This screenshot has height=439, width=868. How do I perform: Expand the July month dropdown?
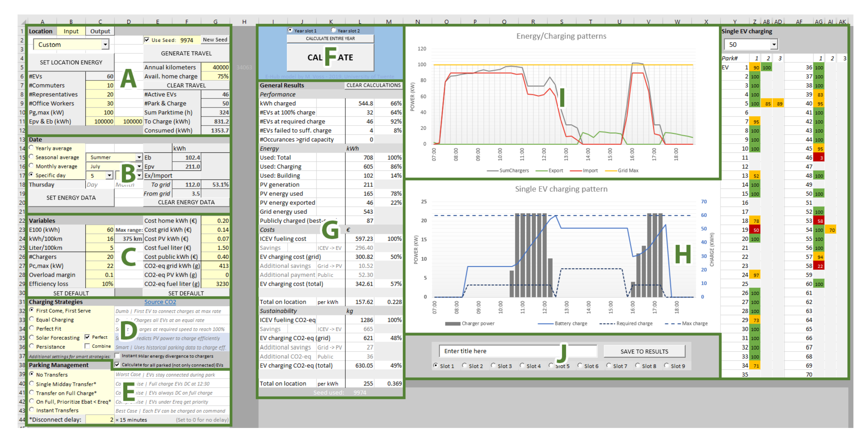coord(139,166)
